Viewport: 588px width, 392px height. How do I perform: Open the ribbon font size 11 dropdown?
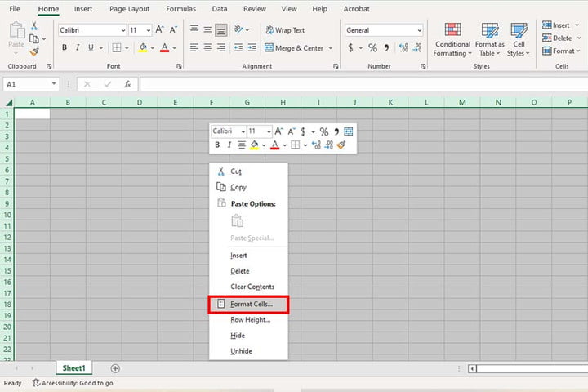click(x=149, y=30)
